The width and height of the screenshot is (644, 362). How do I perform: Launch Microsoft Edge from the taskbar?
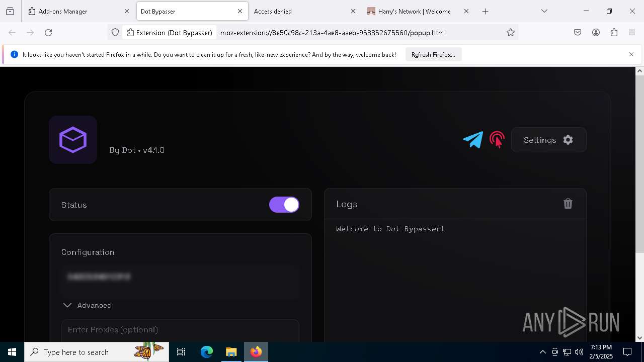(207, 352)
